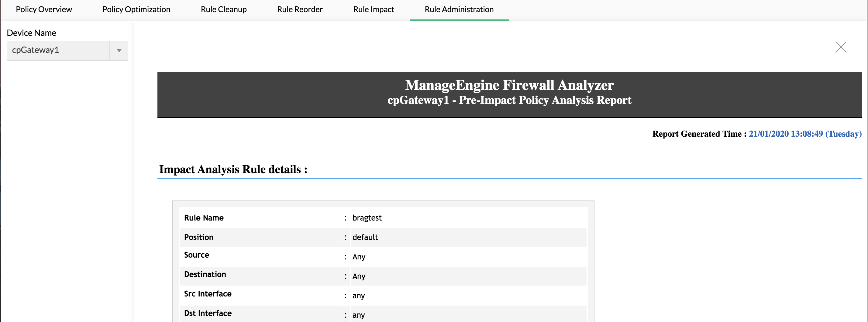Open the Rule Cleanup tab
This screenshot has height=322, width=868.
(223, 9)
